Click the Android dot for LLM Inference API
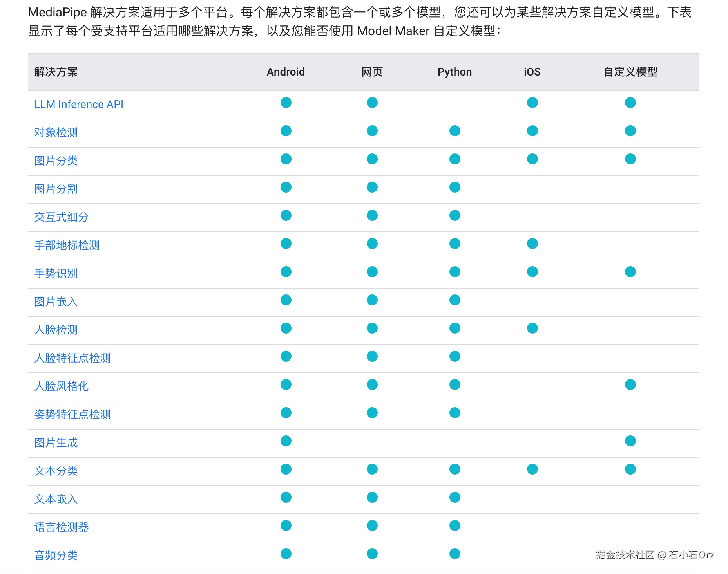This screenshot has width=728, height=574. point(286,103)
